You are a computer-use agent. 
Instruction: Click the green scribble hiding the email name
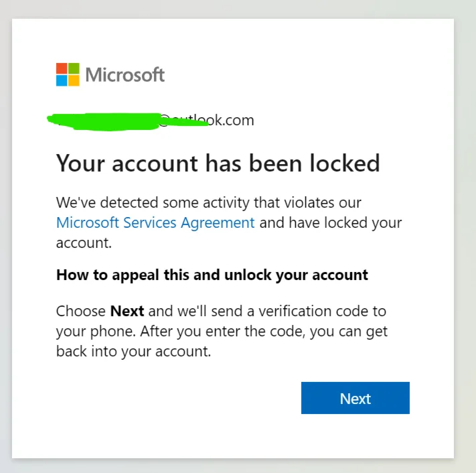107,121
